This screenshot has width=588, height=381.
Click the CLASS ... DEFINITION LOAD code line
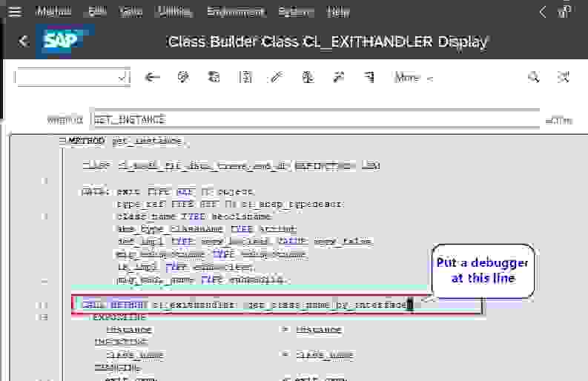pos(231,165)
